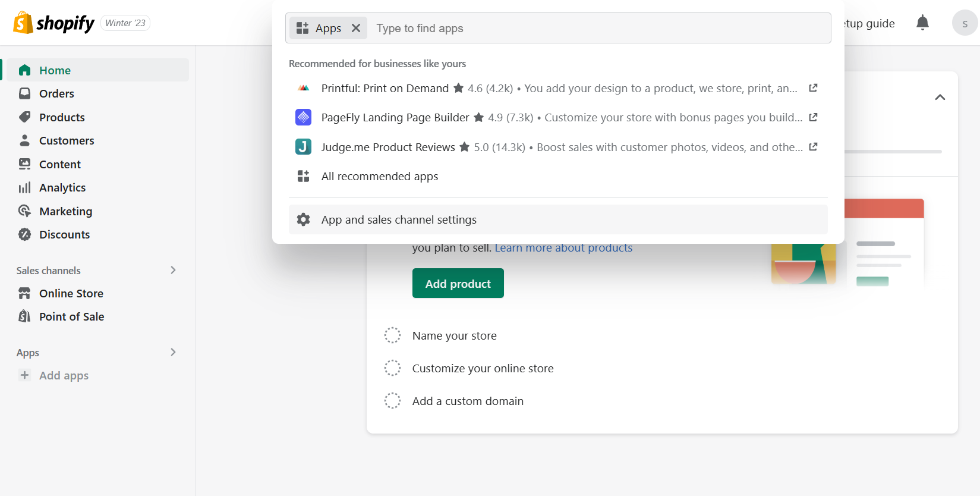Click the Winter '23 edition badge
Viewport: 980px width, 496px height.
[x=125, y=23]
